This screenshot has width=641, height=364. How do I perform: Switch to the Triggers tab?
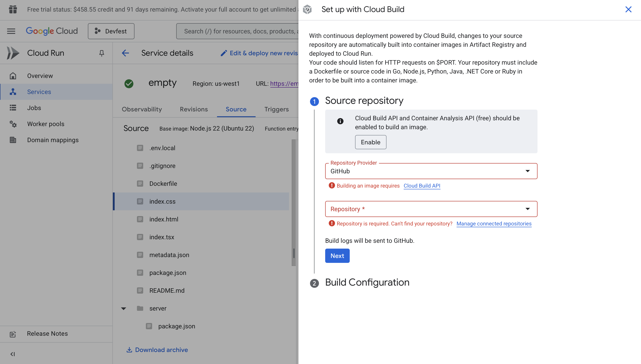(x=276, y=109)
